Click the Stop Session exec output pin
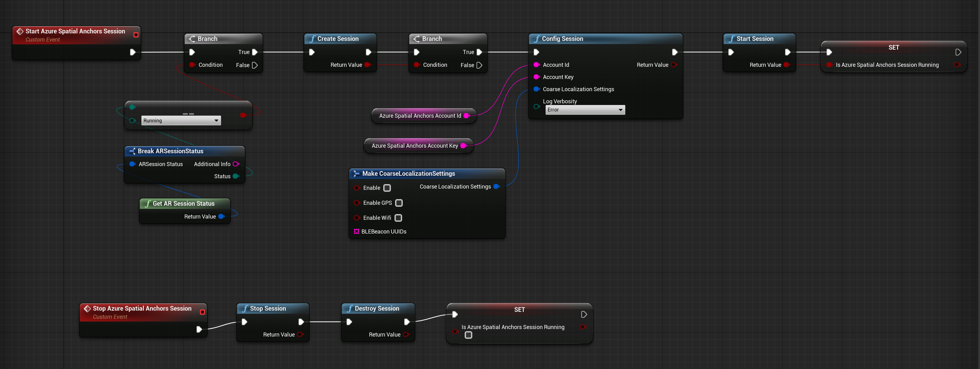Screen dimensions: 980x369 tap(301, 322)
